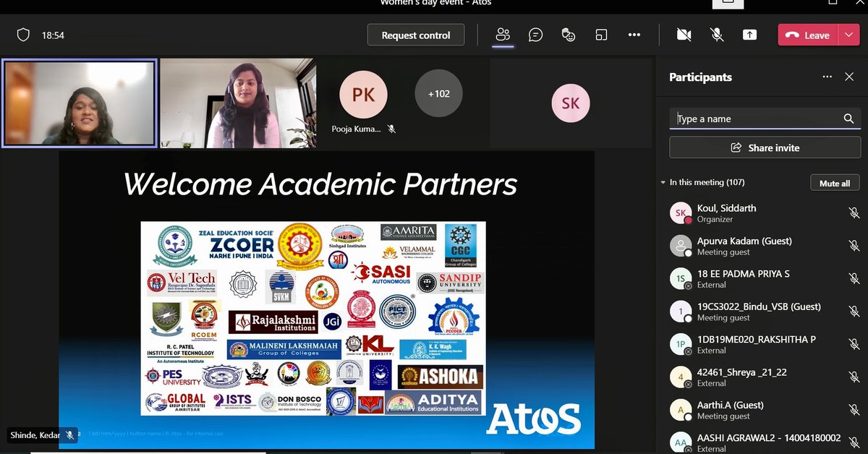This screenshot has width=868, height=454.
Task: Collapse the In this meeting (107) section
Action: pyautogui.click(x=663, y=183)
